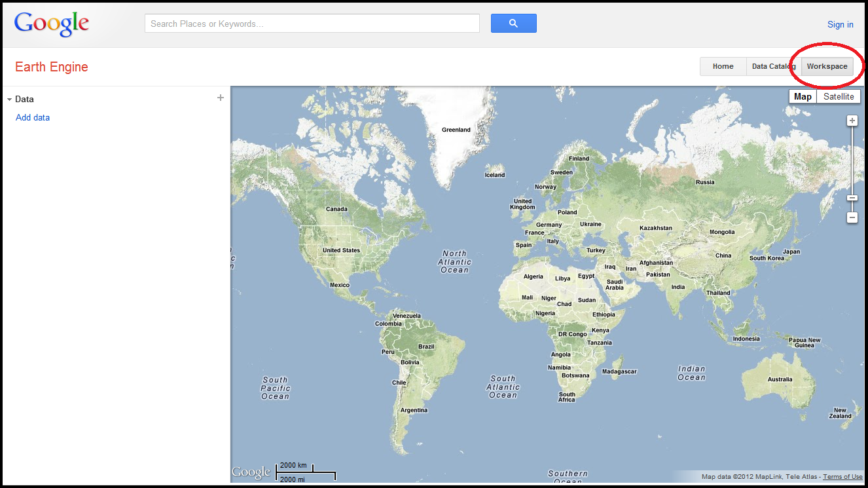Click the Earth Engine title
868x488 pixels.
point(52,67)
